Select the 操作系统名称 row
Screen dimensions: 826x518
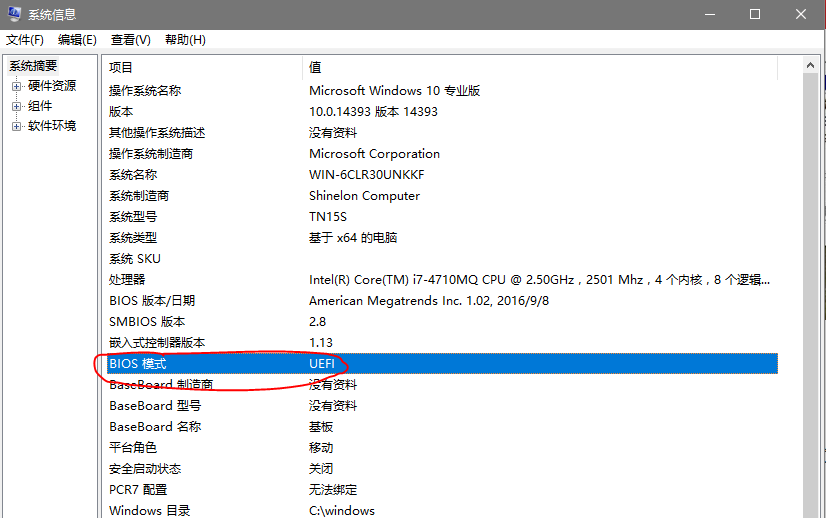(442, 91)
